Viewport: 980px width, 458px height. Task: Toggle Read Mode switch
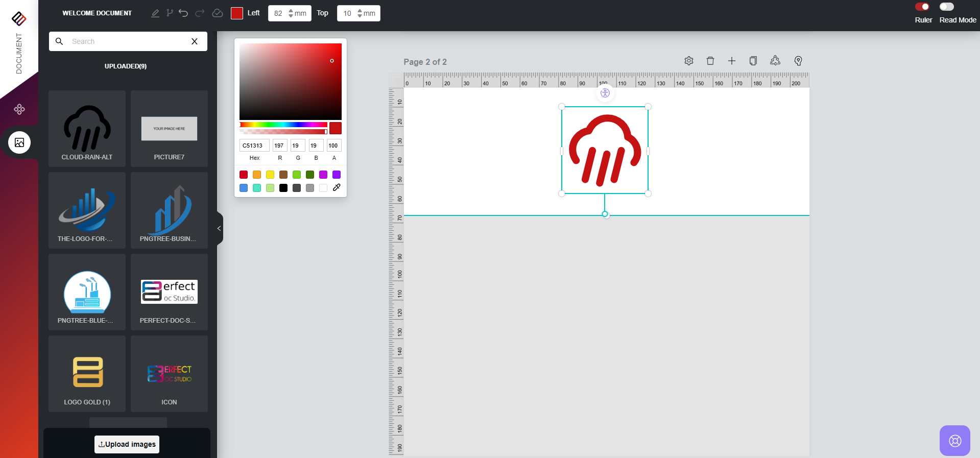946,7
